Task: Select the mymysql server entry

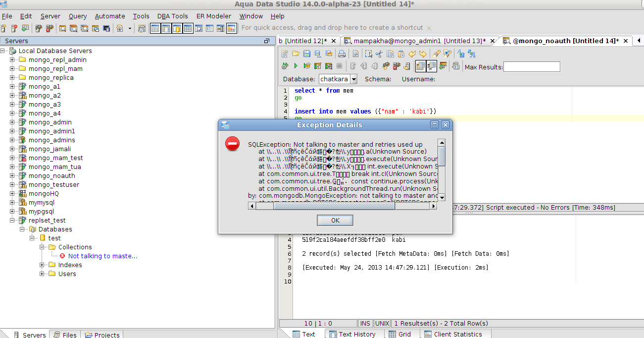Action: coord(42,202)
